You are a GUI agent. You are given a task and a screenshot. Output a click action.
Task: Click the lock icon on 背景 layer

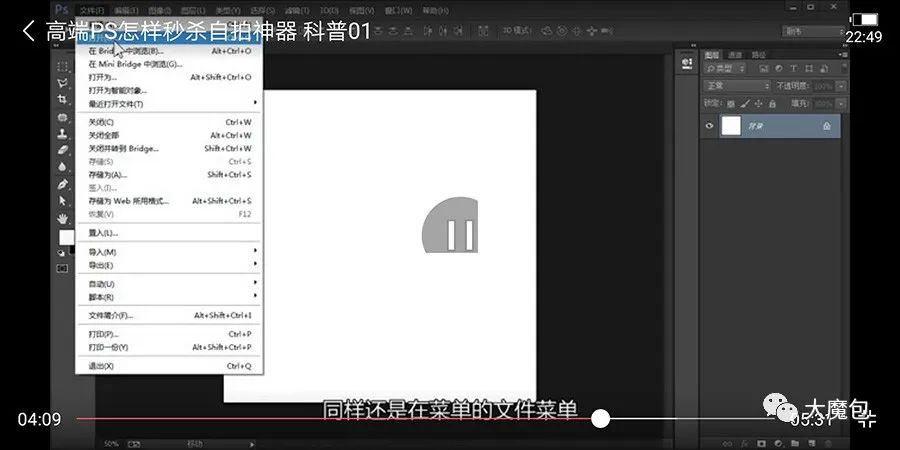click(x=827, y=126)
